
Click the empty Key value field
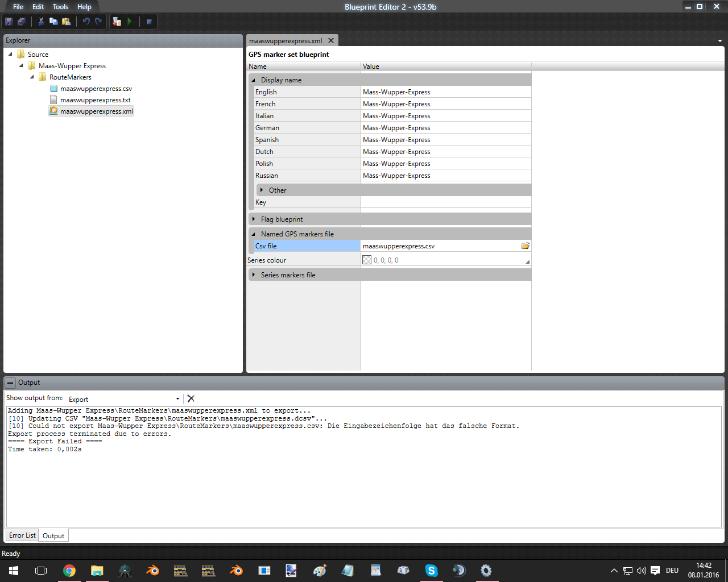[446, 202]
